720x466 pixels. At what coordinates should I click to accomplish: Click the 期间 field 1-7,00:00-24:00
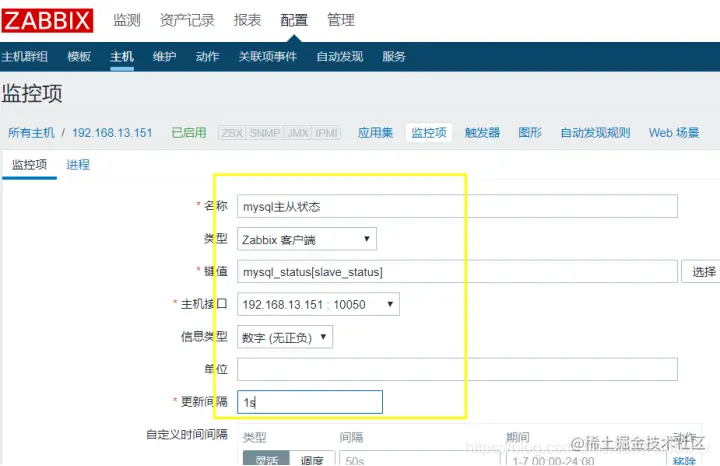coord(586,458)
